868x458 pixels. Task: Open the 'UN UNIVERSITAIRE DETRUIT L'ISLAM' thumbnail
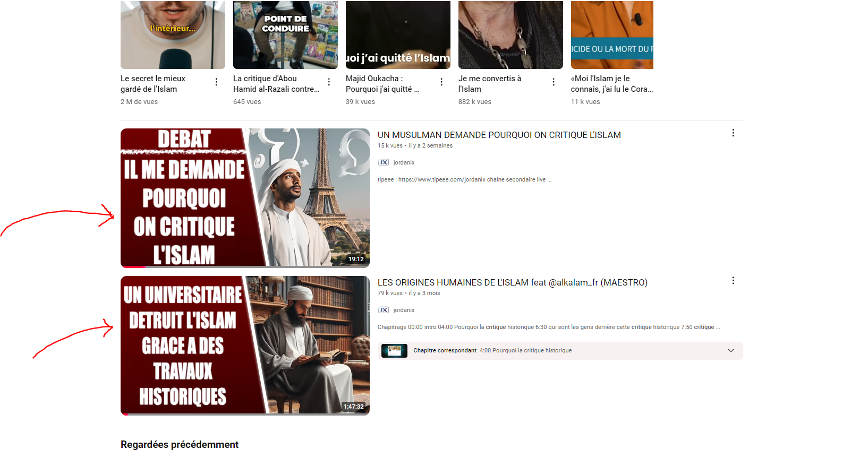[x=245, y=345]
